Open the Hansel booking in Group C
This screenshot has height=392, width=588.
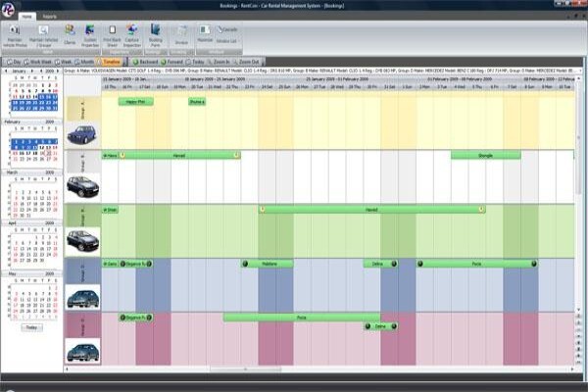(371, 210)
